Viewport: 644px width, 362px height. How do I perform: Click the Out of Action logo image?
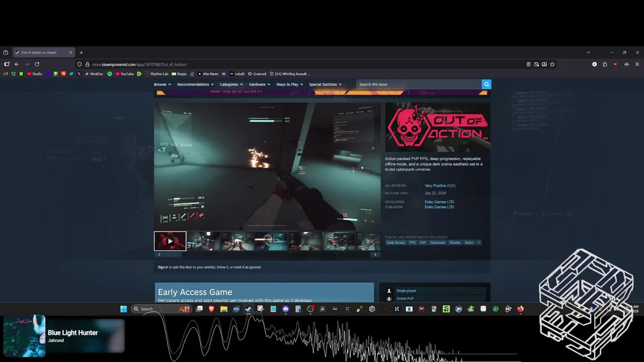pos(438,127)
